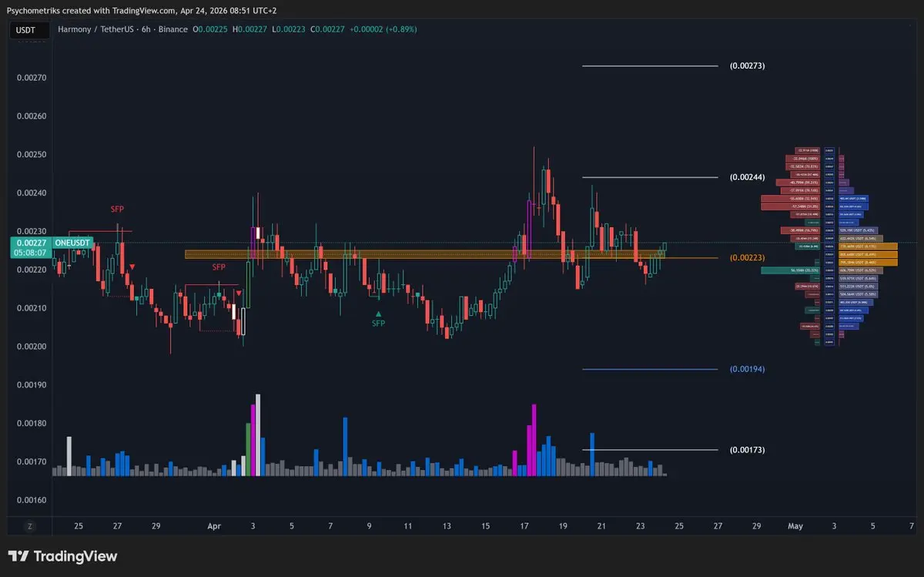Click date 9 on the time axis
The width and height of the screenshot is (924, 577).
[369, 526]
